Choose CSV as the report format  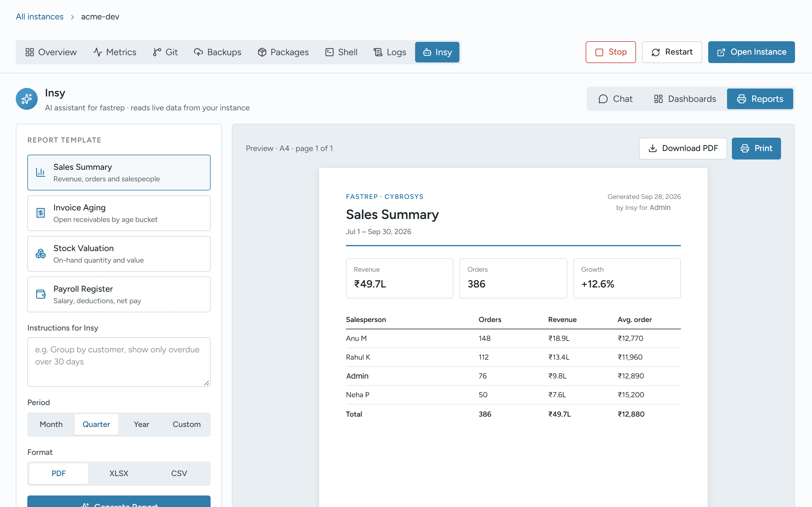179,473
